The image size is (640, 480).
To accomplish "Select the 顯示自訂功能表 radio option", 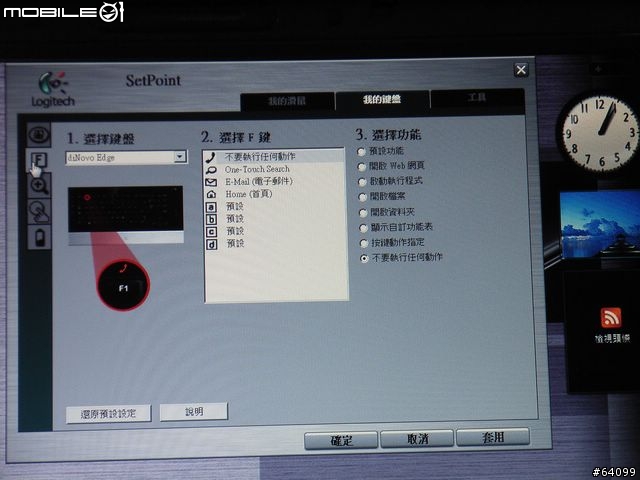I will tap(363, 228).
